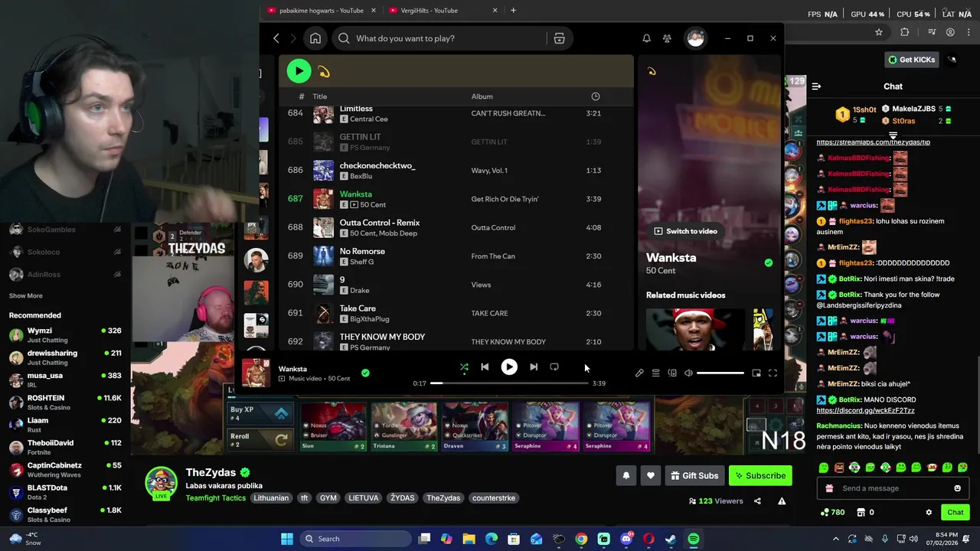The width and height of the screenshot is (980, 551).
Task: Collapse Kick chat panel arrow icon
Action: (x=816, y=86)
